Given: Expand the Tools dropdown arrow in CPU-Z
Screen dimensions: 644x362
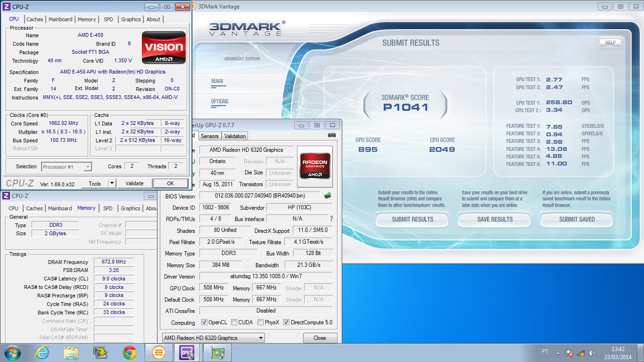Looking at the screenshot, I should [112, 183].
